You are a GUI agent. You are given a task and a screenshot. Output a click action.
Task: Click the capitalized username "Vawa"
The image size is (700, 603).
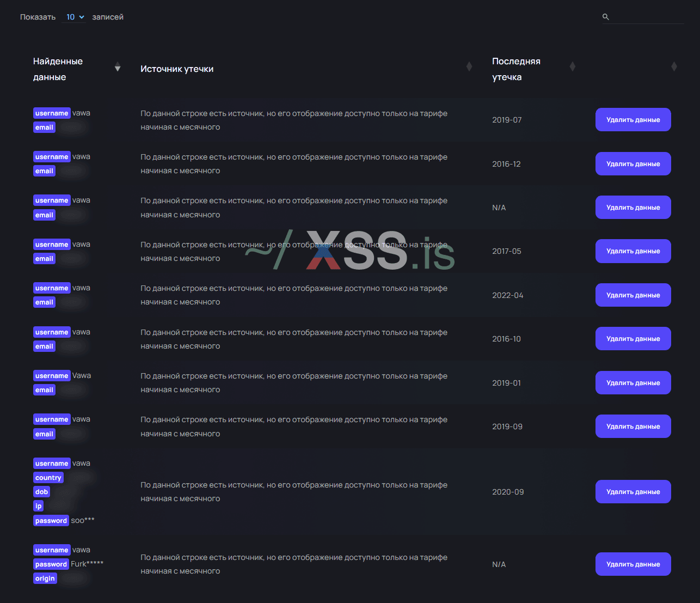pyautogui.click(x=82, y=375)
